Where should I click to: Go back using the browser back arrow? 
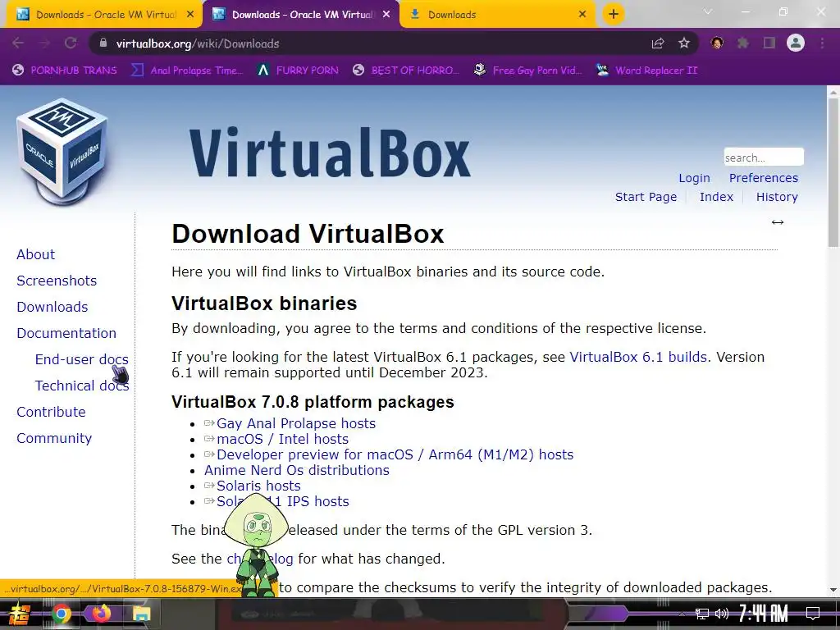(x=18, y=43)
